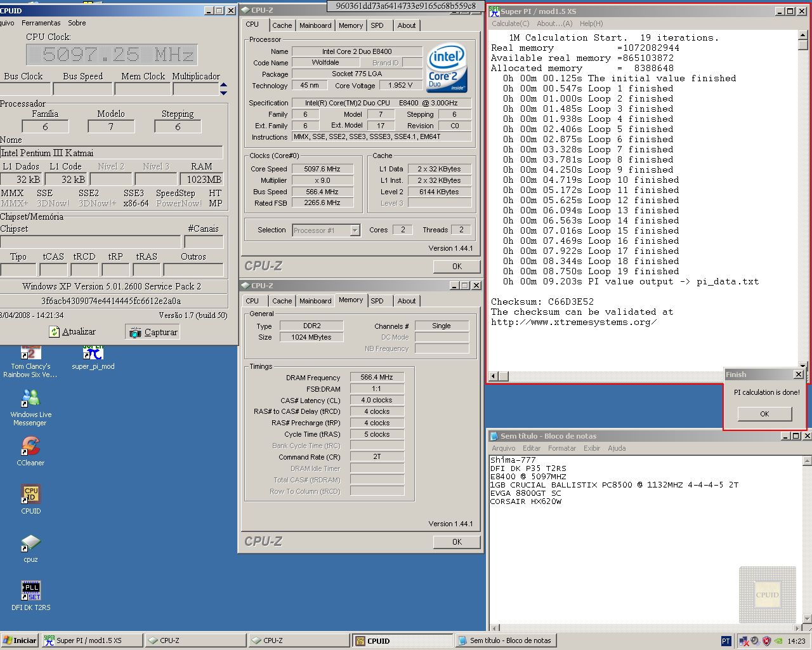812x650 pixels.
Task: Click the CAS# Latency 4.0 clocks value
Action: pyautogui.click(x=377, y=400)
